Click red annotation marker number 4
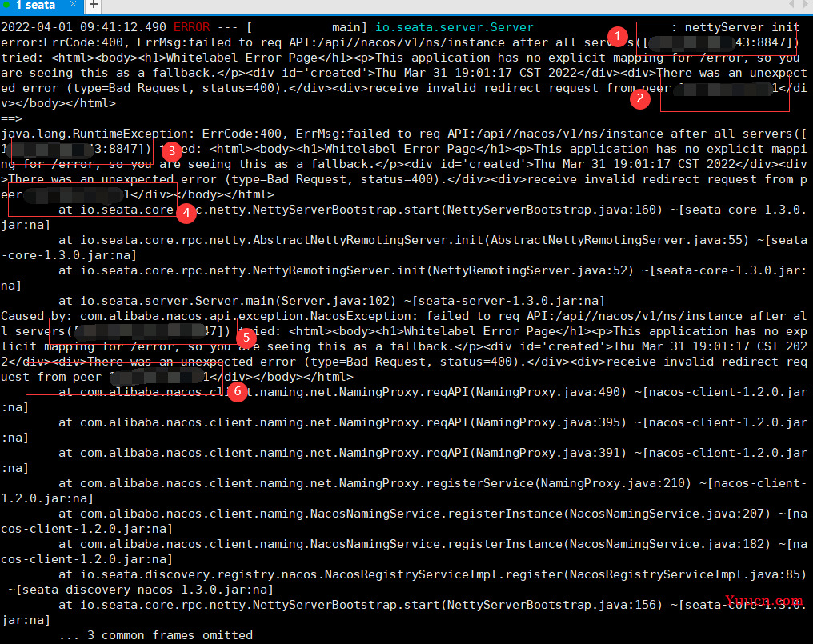Image resolution: width=813 pixels, height=644 pixels. (186, 213)
